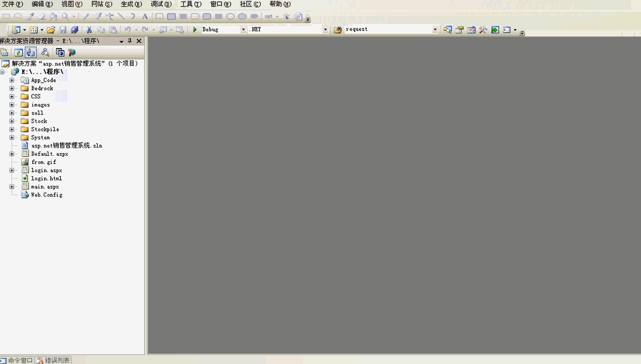Image resolution: width=641 pixels, height=364 pixels.
Task: Open the Properties window icon
Action: [x=460, y=30]
